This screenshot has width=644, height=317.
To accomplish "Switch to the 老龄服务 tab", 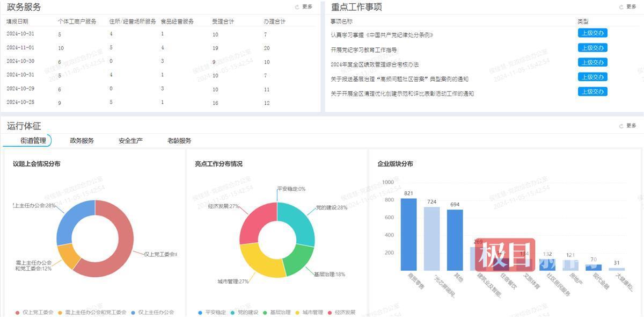I will tap(179, 140).
